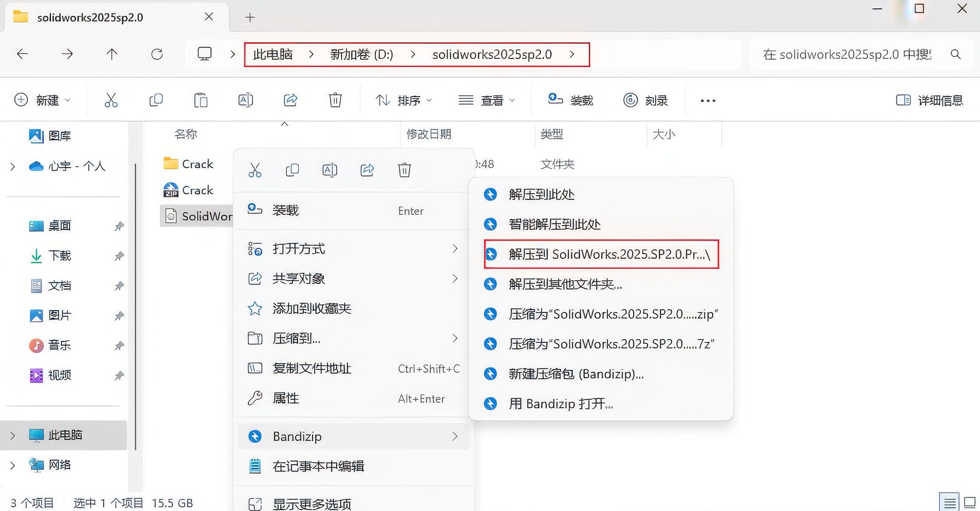980x511 pixels.
Task: Choose 解压到此处
Action: pos(601,194)
